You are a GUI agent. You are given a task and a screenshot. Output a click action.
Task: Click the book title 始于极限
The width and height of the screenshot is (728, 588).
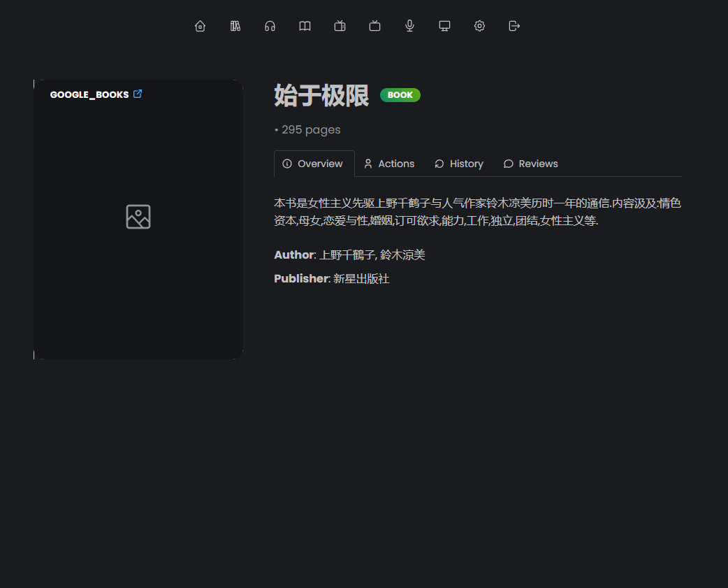point(321,96)
